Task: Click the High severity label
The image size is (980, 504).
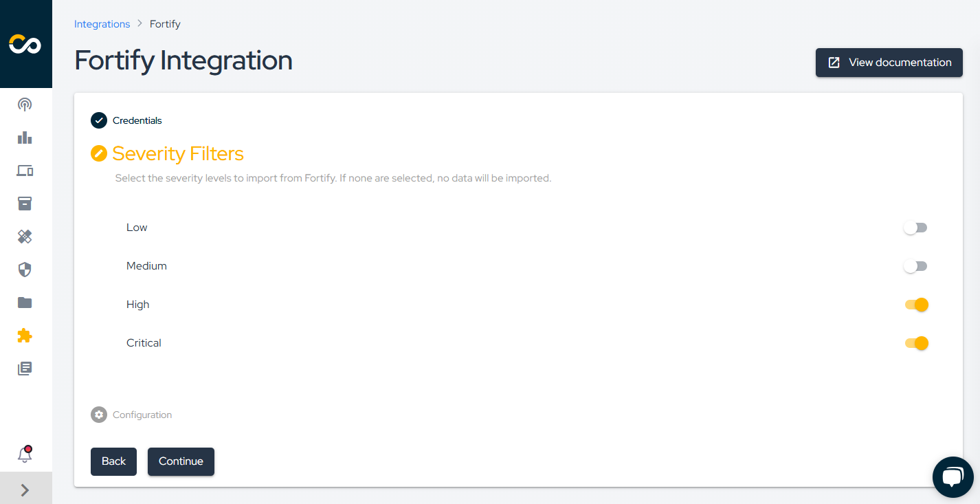Action: click(x=137, y=305)
